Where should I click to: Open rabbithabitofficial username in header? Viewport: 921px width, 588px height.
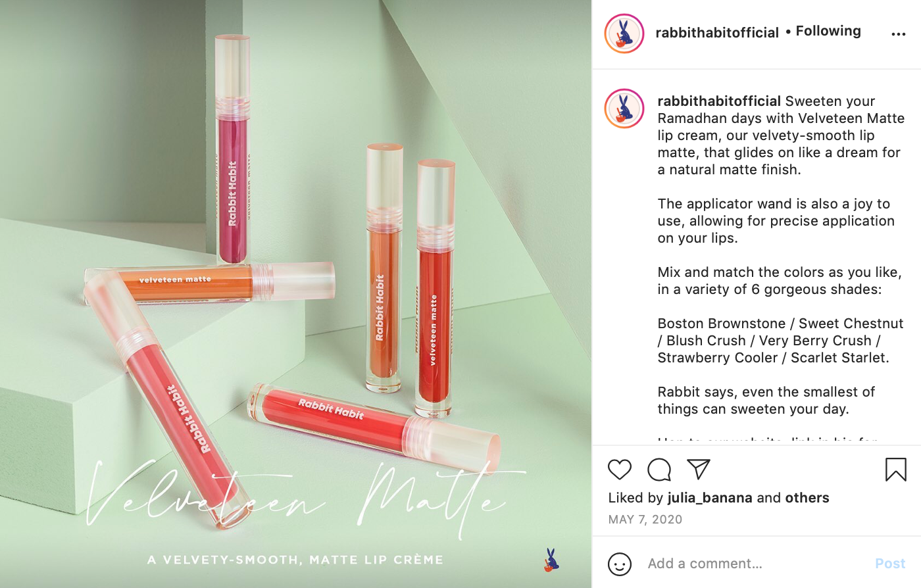click(717, 33)
